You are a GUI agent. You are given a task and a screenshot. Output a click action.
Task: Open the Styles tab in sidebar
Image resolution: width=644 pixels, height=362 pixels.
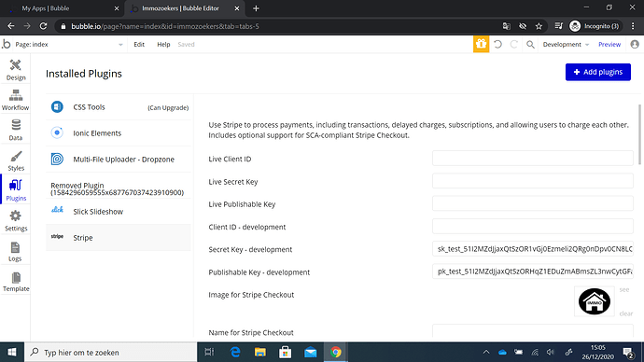(x=16, y=160)
